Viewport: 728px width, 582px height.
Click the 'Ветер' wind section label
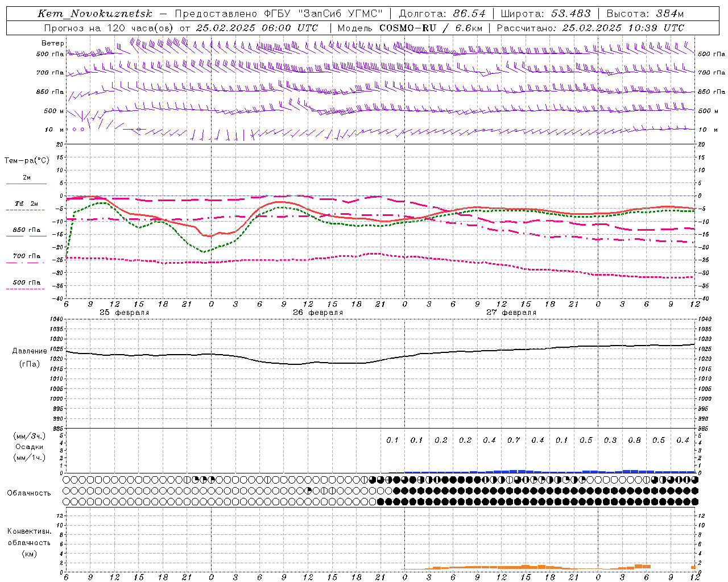pyautogui.click(x=53, y=43)
